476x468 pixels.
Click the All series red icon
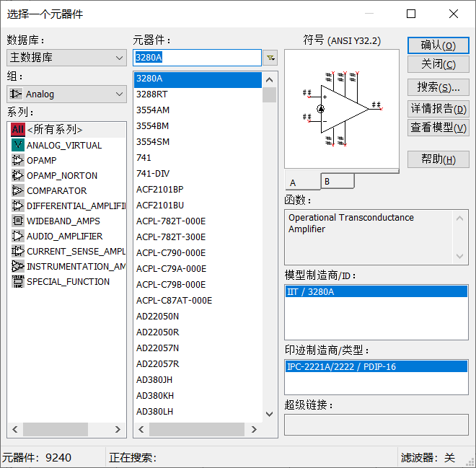18,130
